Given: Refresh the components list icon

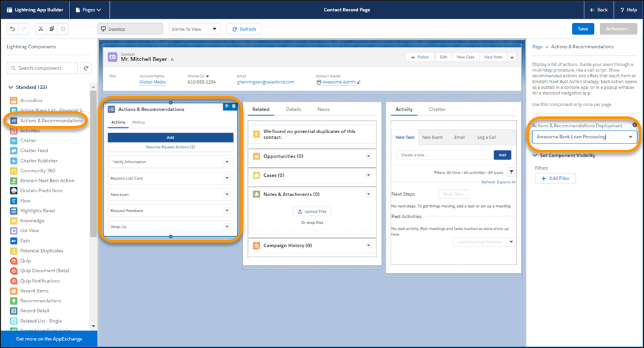Looking at the screenshot, I should coord(86,68).
